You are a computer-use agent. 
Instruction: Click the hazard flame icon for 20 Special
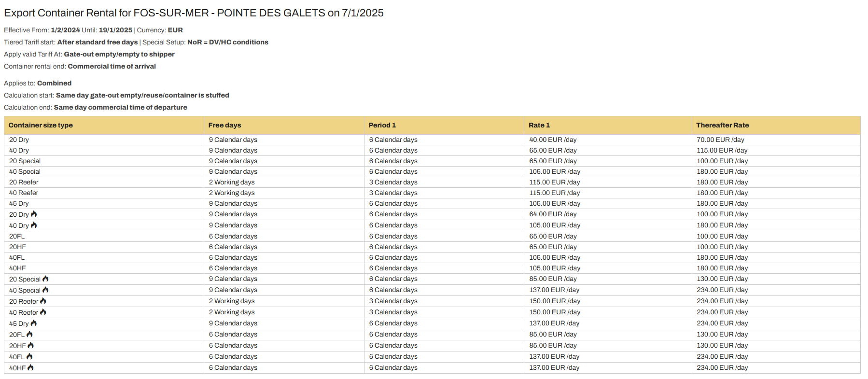coord(45,279)
